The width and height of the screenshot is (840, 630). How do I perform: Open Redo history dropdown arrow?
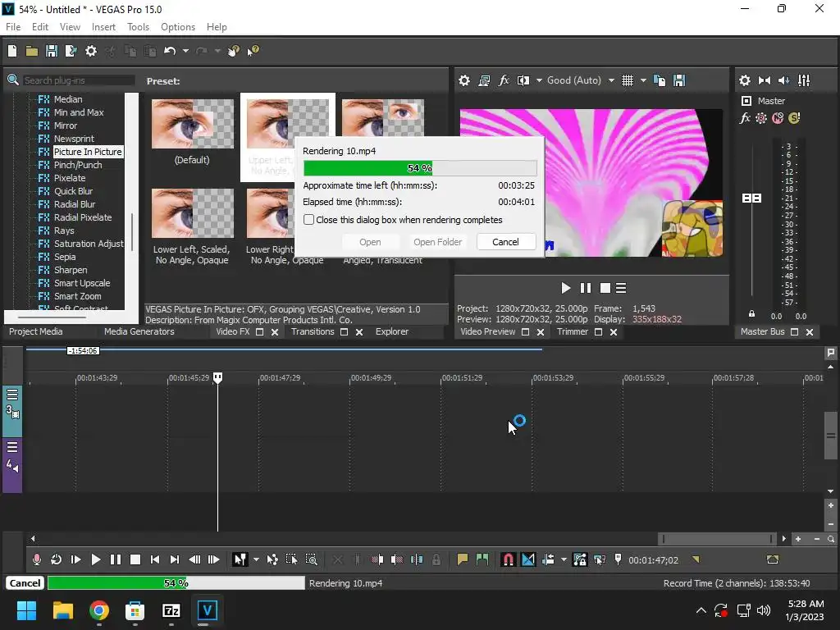point(217,51)
